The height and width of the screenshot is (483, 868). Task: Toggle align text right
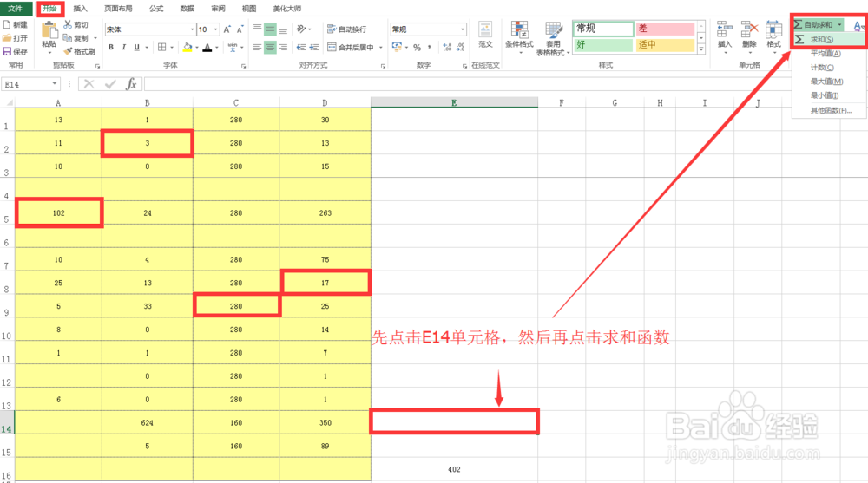(283, 48)
